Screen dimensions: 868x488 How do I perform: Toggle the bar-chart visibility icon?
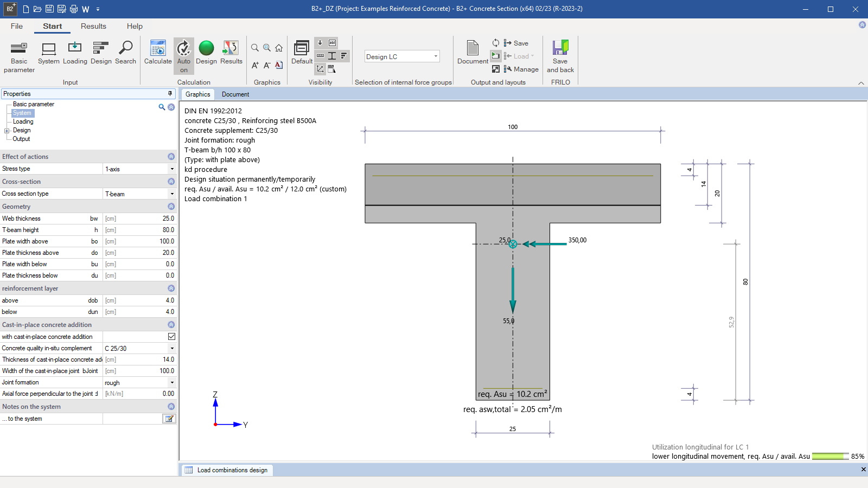[x=344, y=56]
